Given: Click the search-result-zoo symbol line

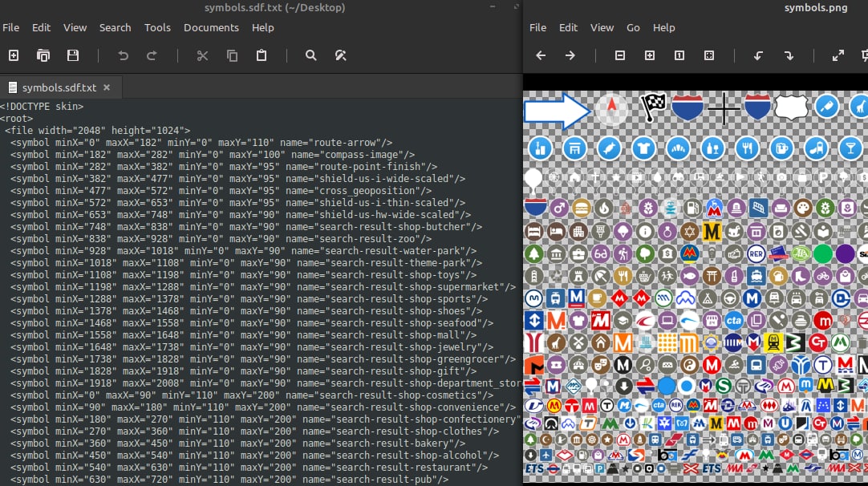Looking at the screenshot, I should click(221, 239).
